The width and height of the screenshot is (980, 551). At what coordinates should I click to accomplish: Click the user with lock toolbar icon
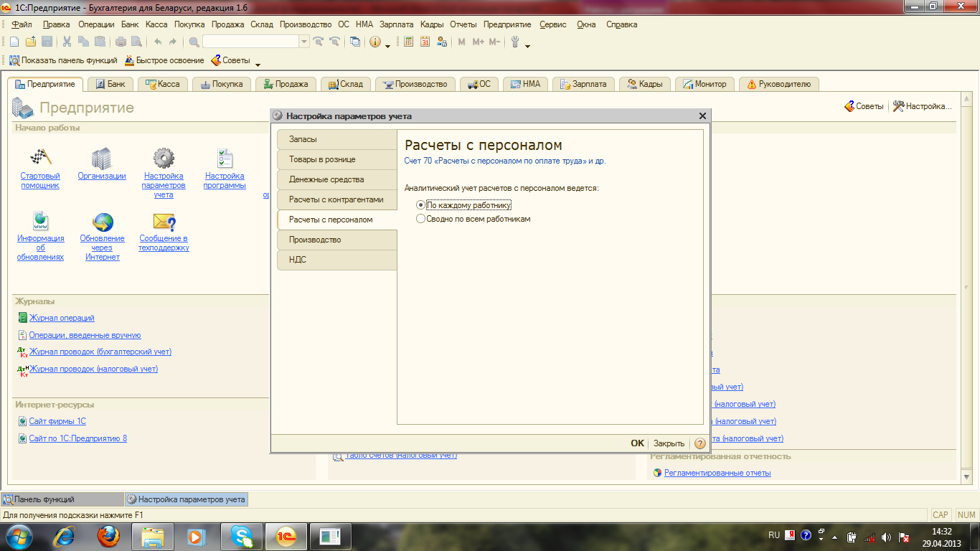click(x=442, y=42)
